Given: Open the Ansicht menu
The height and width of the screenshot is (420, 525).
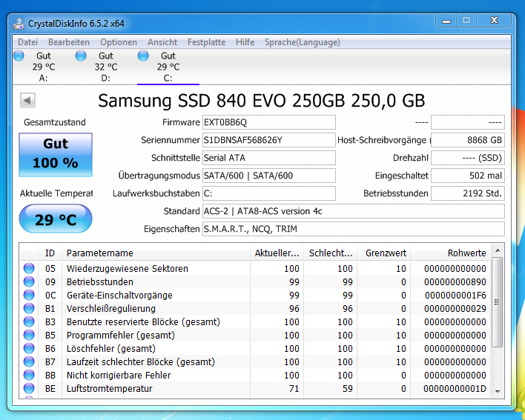Looking at the screenshot, I should click(162, 42).
